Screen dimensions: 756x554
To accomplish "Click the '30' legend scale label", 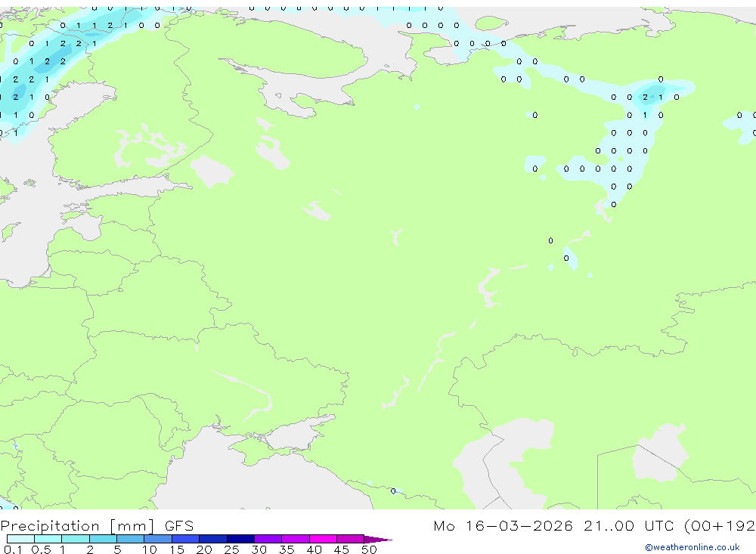I will [x=259, y=549].
